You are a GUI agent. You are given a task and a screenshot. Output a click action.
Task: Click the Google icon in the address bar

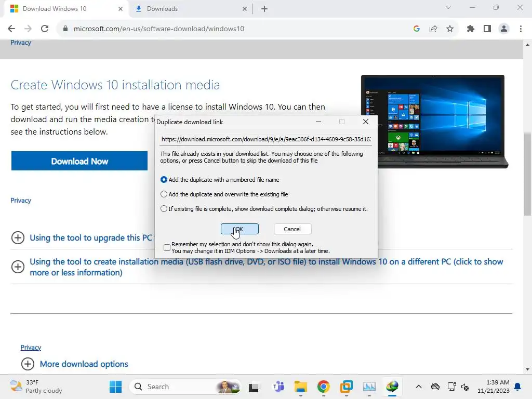[417, 29]
